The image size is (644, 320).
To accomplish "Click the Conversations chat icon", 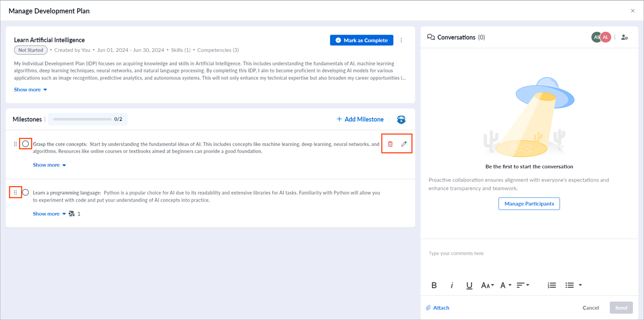I will (431, 37).
